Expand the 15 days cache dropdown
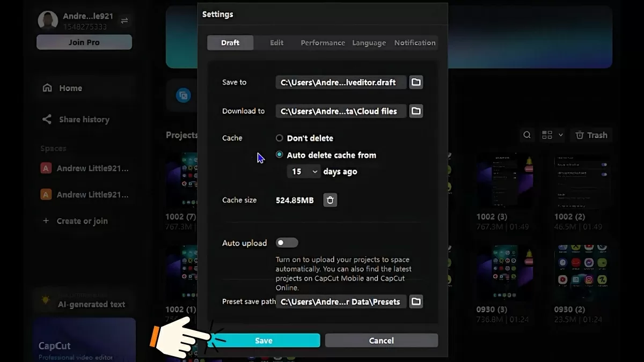 tap(304, 172)
